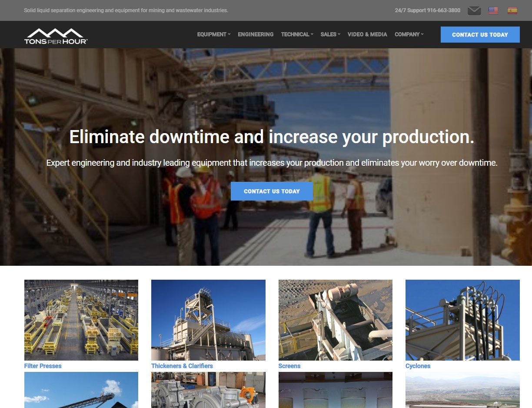Open the Thickeners & Clarifiers link
This screenshot has width=532, height=408.
182,366
